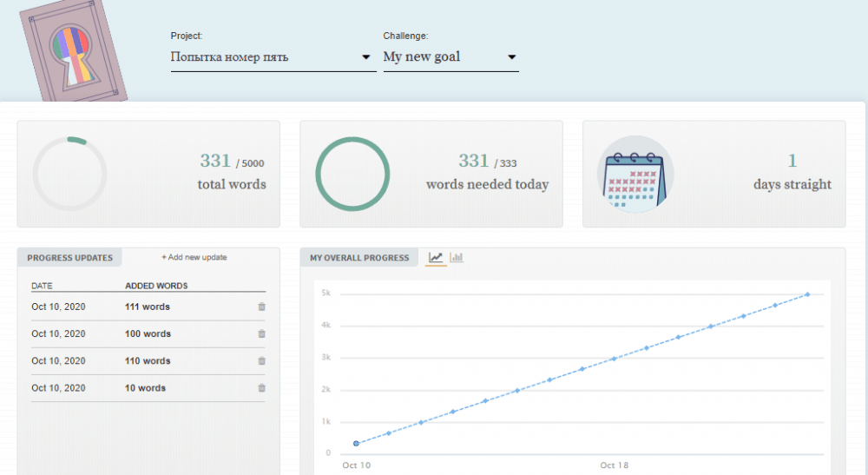Click Add new update link

tap(194, 258)
